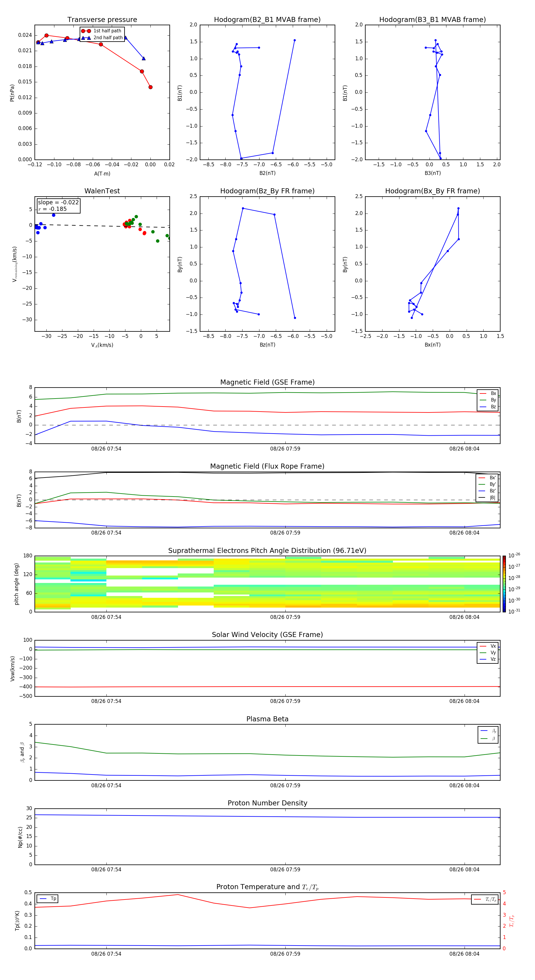Screen dimensions: 535x980
Task: Click '08/26 07:59' tick under Plasma Beta plot
Action: (285, 785)
